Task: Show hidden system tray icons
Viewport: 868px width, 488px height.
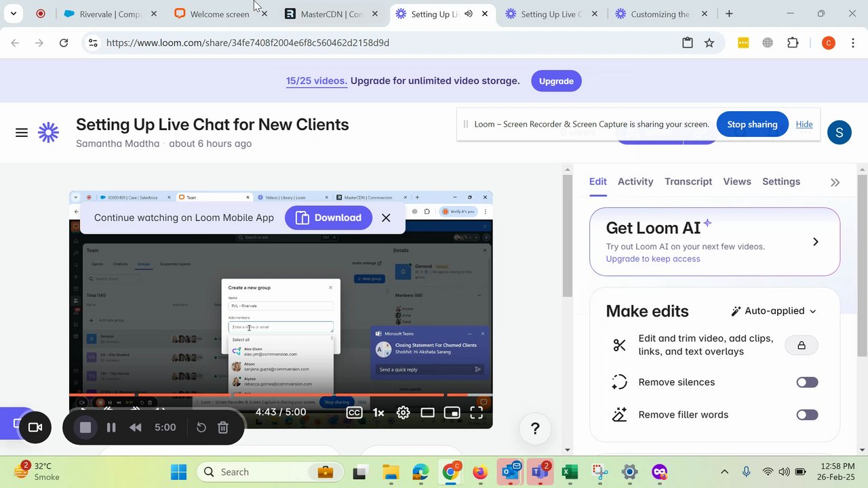Action: pyautogui.click(x=724, y=472)
